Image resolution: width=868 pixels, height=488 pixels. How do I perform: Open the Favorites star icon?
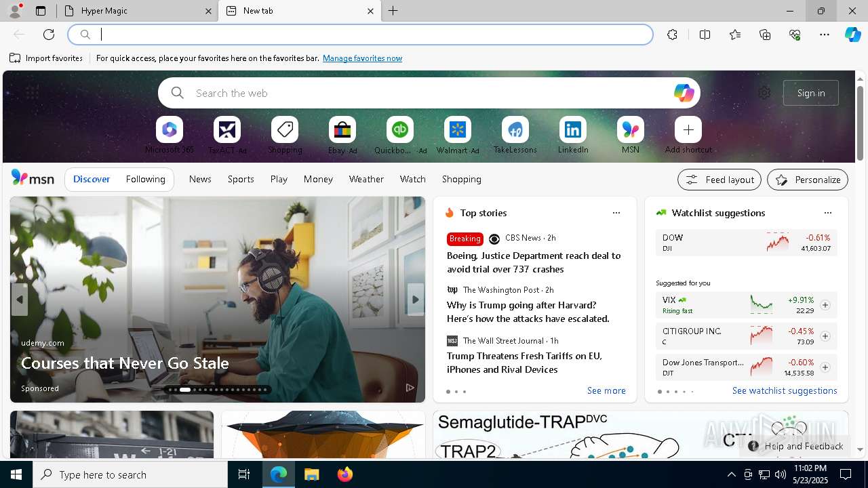tap(735, 35)
